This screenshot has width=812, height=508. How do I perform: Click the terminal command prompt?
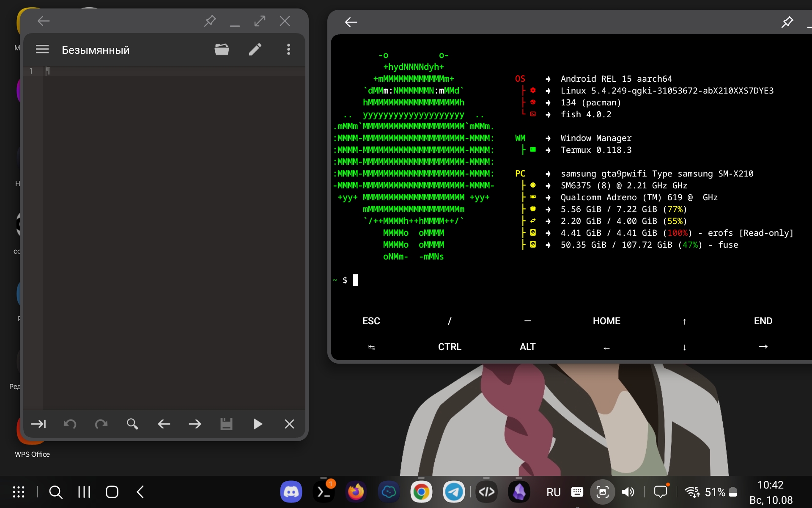pos(354,280)
